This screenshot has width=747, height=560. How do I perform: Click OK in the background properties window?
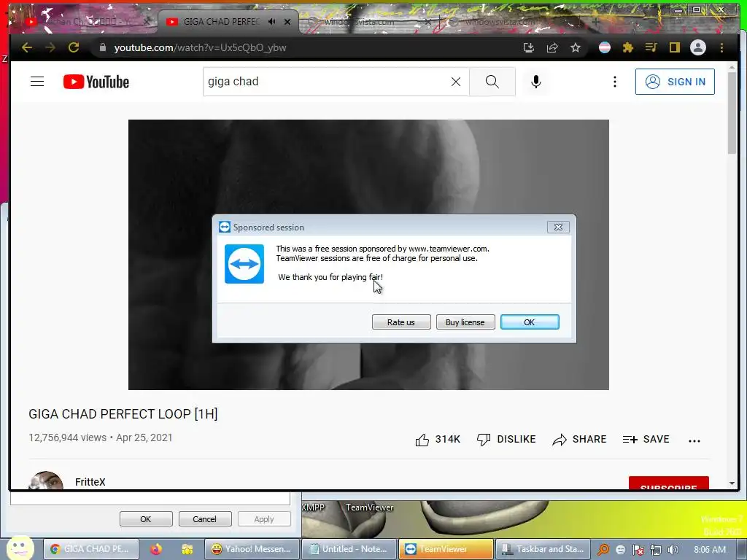coord(146,519)
